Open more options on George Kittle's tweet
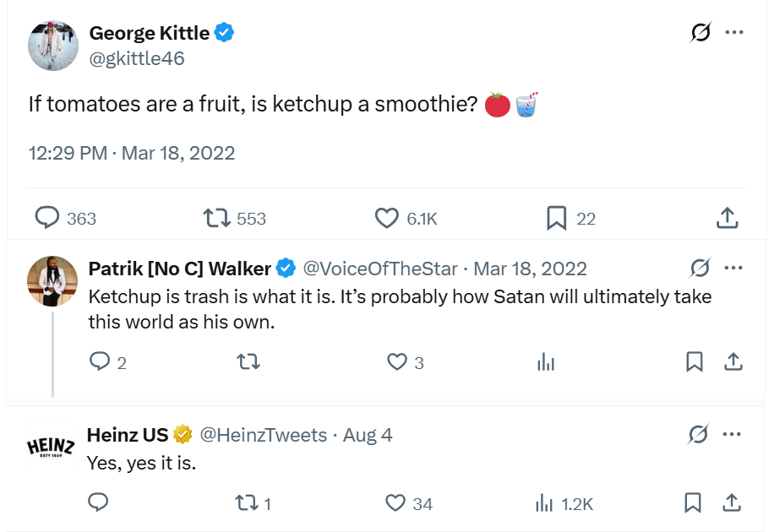This screenshot has width=774, height=532. [x=734, y=33]
